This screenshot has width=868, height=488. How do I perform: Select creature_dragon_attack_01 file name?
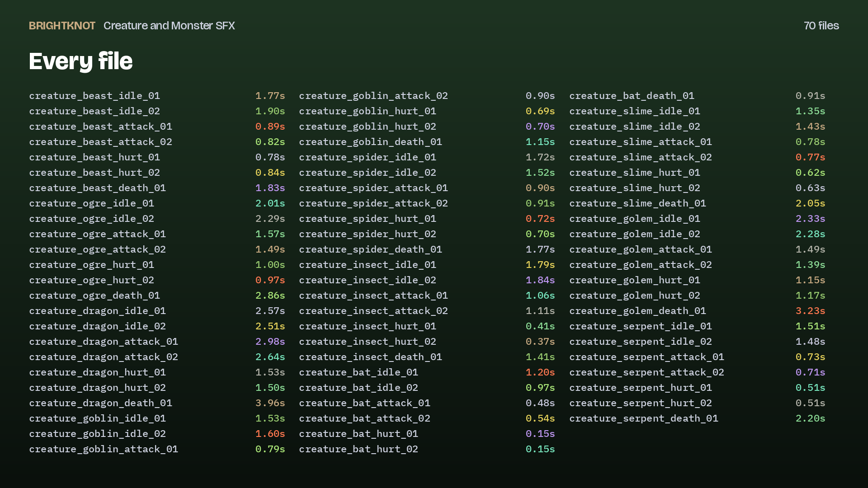[x=104, y=342]
